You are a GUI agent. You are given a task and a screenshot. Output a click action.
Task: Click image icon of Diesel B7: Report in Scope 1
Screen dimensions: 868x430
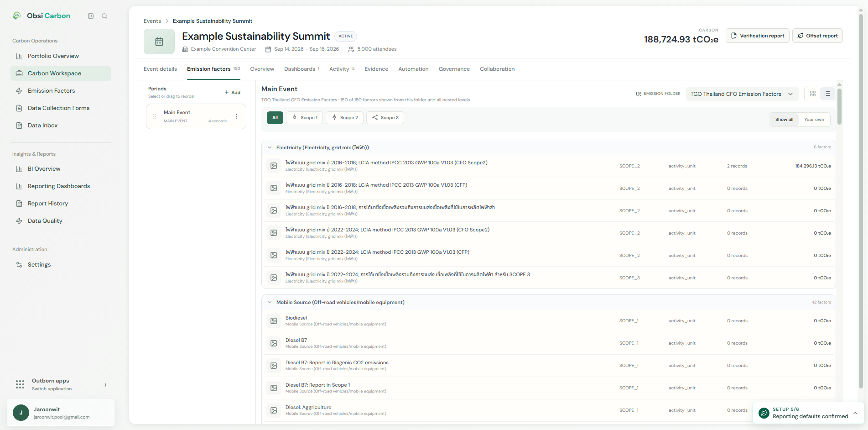point(274,388)
